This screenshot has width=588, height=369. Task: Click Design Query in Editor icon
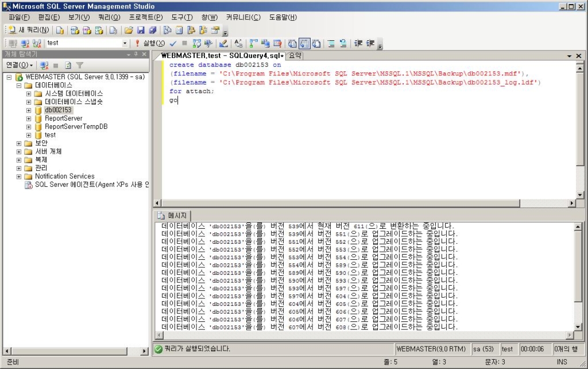[223, 44]
